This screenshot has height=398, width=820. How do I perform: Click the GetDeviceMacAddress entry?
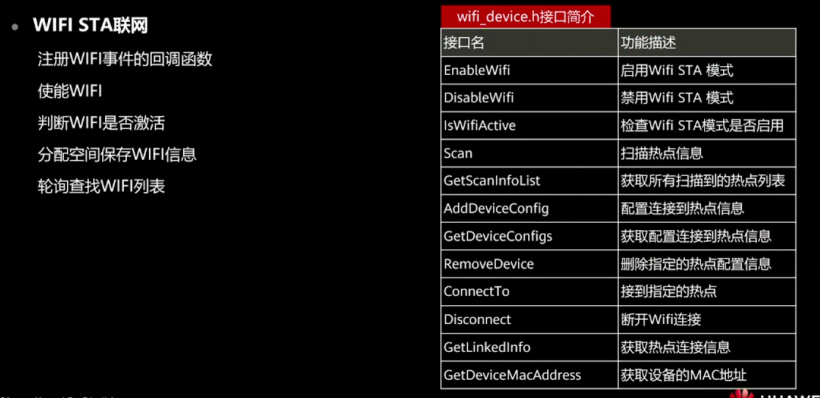pos(529,374)
